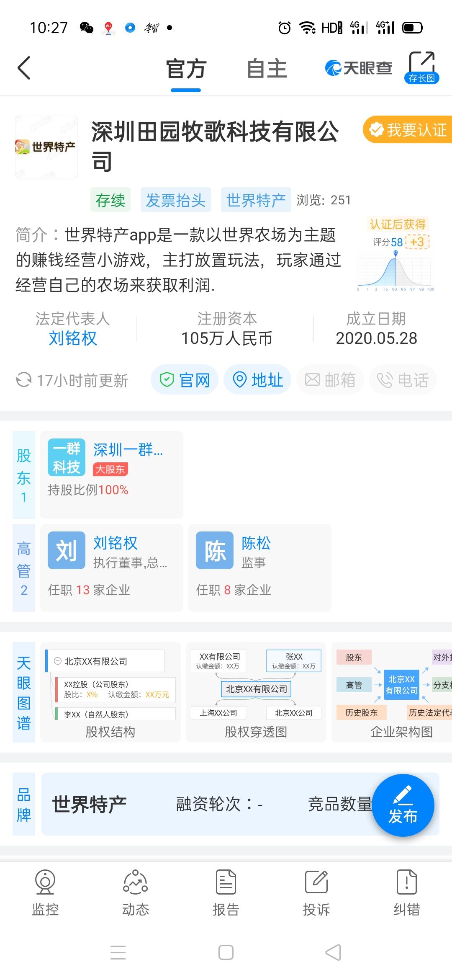Save long screenshot with 存长图 icon
The image size is (452, 980).
pos(421,68)
